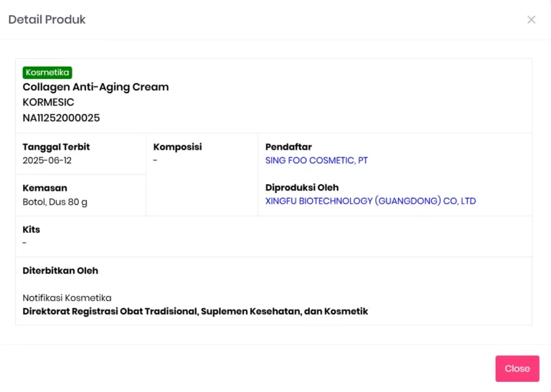Open XINGFU BIOTECHNOLOGY (GUANGDONG) CO, LTD link
Viewport: 551px width, 392px height.
pos(370,201)
